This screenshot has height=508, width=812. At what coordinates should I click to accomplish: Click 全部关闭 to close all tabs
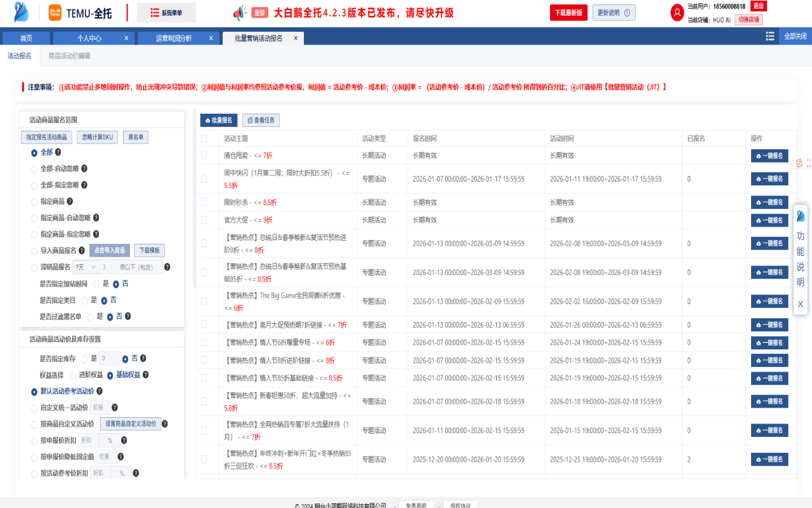796,37
